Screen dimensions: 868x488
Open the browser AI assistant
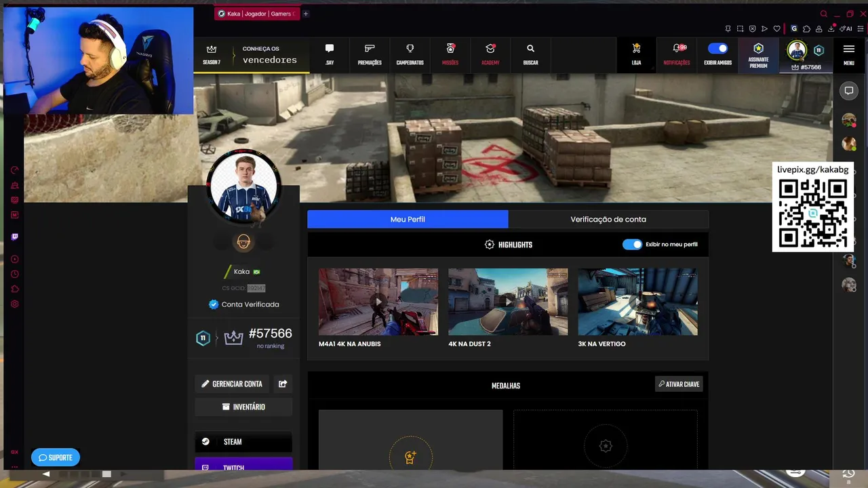coord(846,29)
